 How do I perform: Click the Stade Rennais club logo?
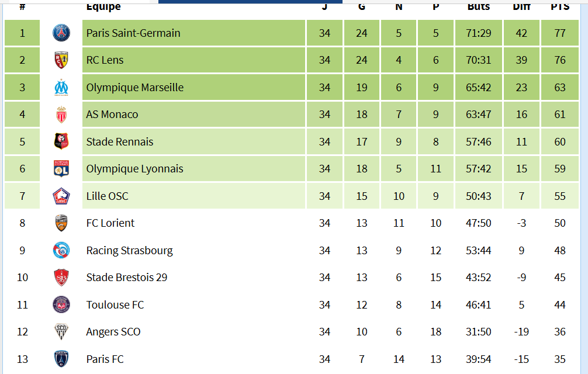pos(61,142)
